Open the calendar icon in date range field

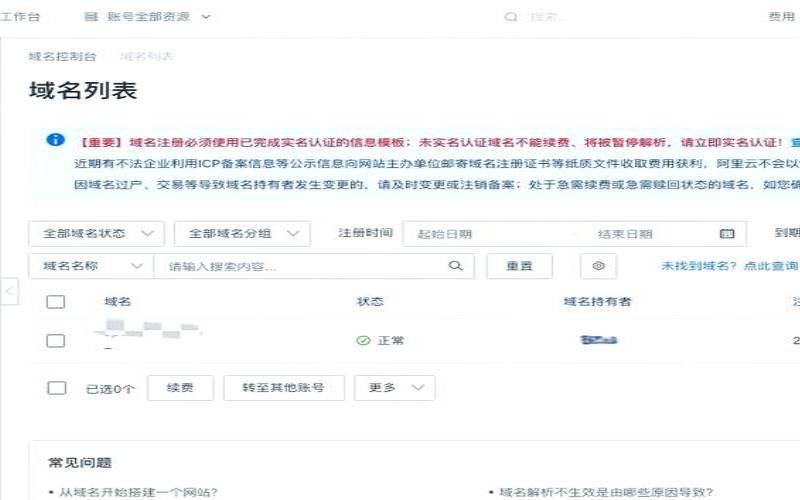tap(727, 234)
